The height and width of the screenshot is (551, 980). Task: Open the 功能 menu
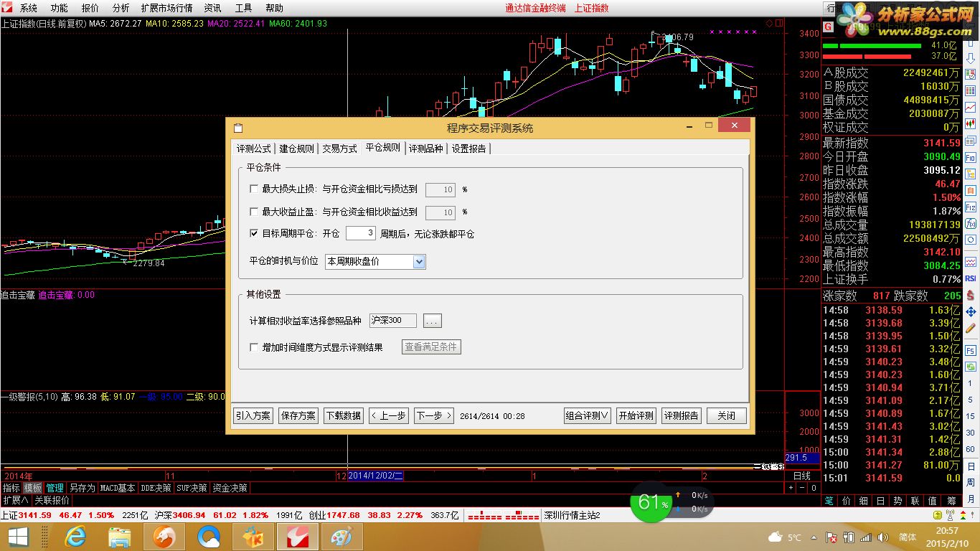click(60, 8)
